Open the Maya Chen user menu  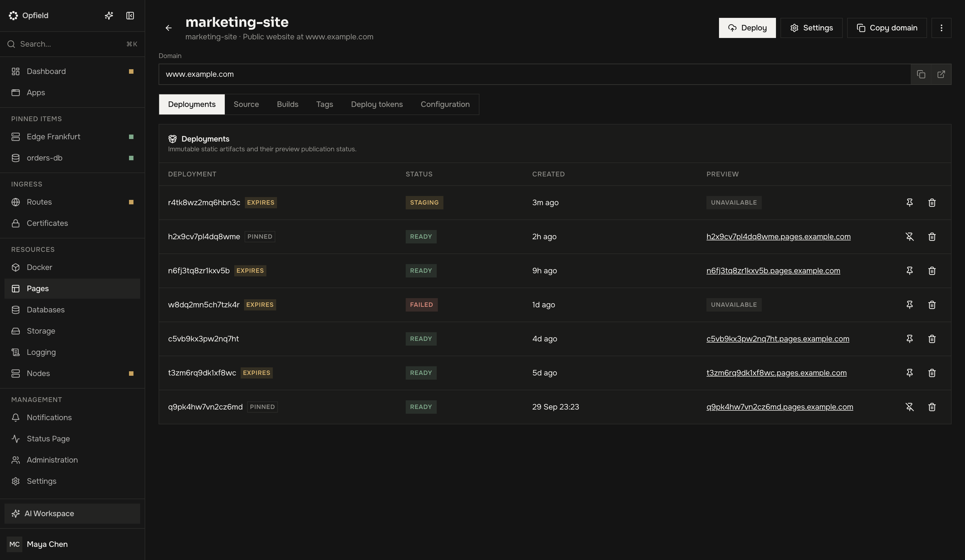tap(72, 544)
